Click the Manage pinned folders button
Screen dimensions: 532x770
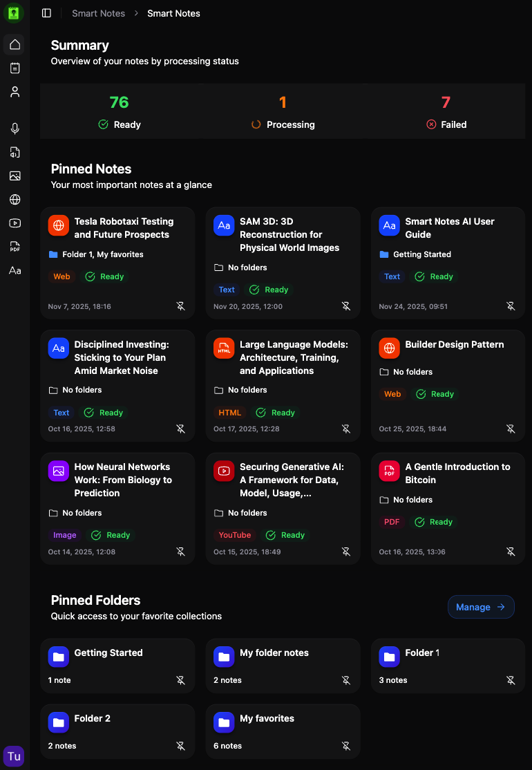click(x=481, y=607)
